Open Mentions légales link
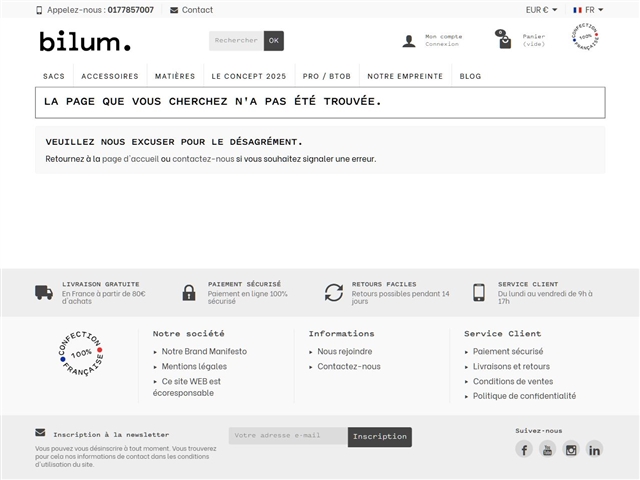 [x=194, y=367]
